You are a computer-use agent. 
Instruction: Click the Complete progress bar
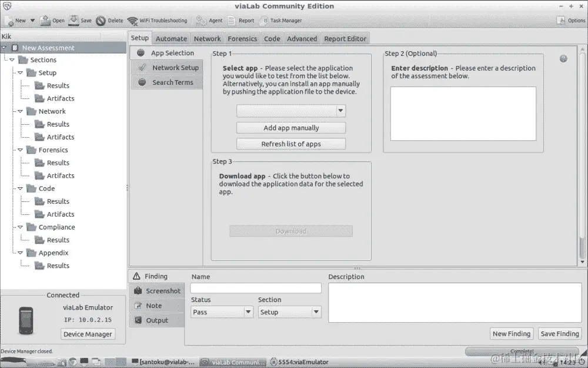521,351
